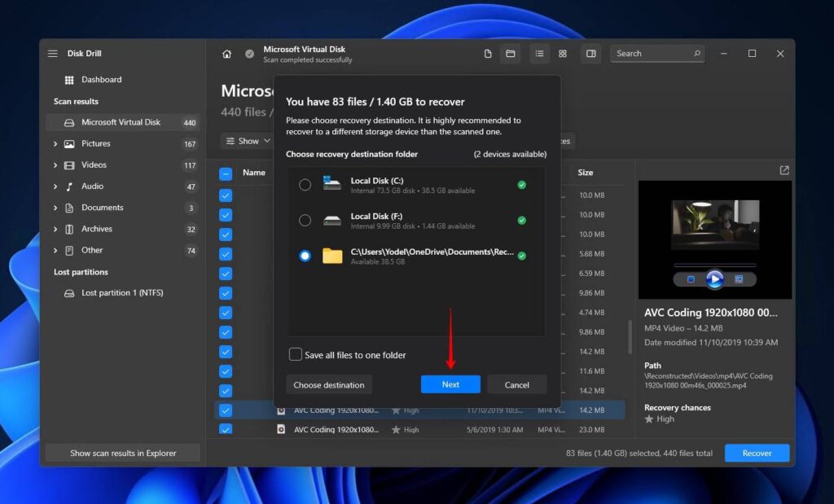Expand the Videos category

pyautogui.click(x=55, y=165)
